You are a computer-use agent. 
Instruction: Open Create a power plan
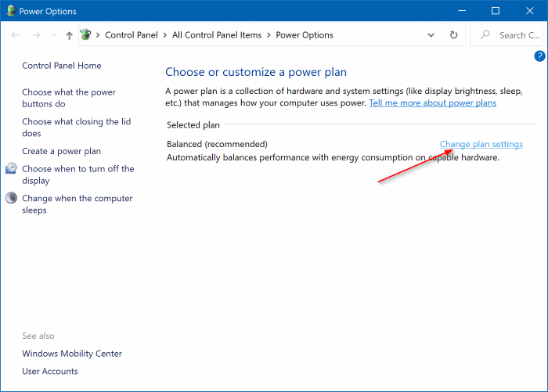coord(62,151)
